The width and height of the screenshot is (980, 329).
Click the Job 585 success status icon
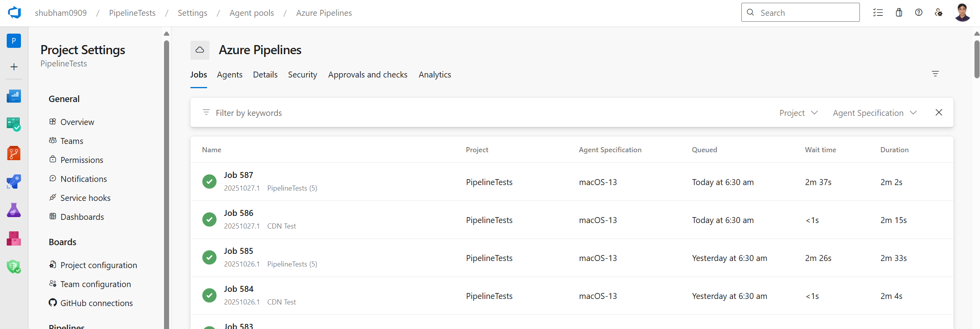[209, 257]
